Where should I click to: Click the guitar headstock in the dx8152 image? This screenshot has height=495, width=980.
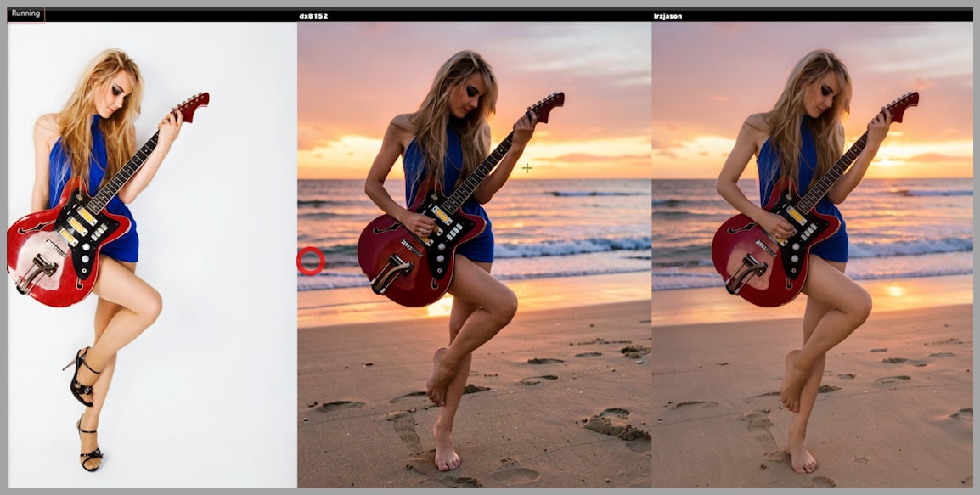(x=547, y=105)
